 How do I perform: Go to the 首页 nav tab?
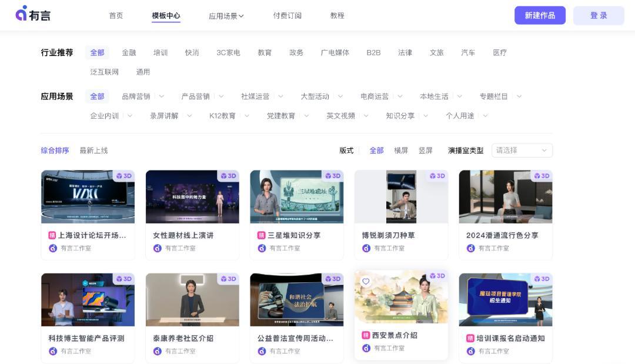(116, 16)
